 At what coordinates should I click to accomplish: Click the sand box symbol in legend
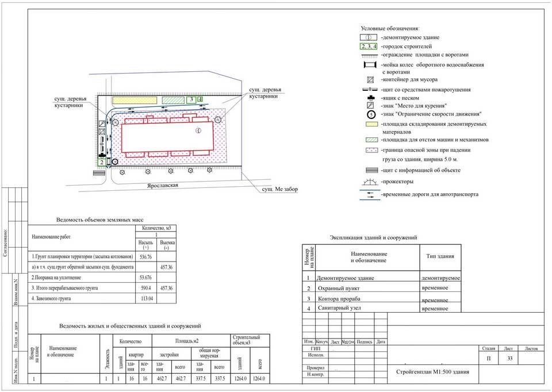coord(371,98)
